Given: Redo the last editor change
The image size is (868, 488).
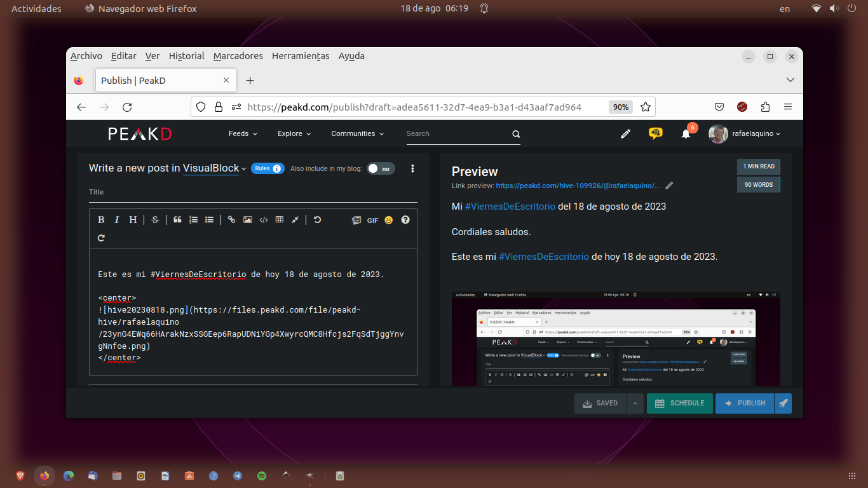Looking at the screenshot, I should [101, 238].
